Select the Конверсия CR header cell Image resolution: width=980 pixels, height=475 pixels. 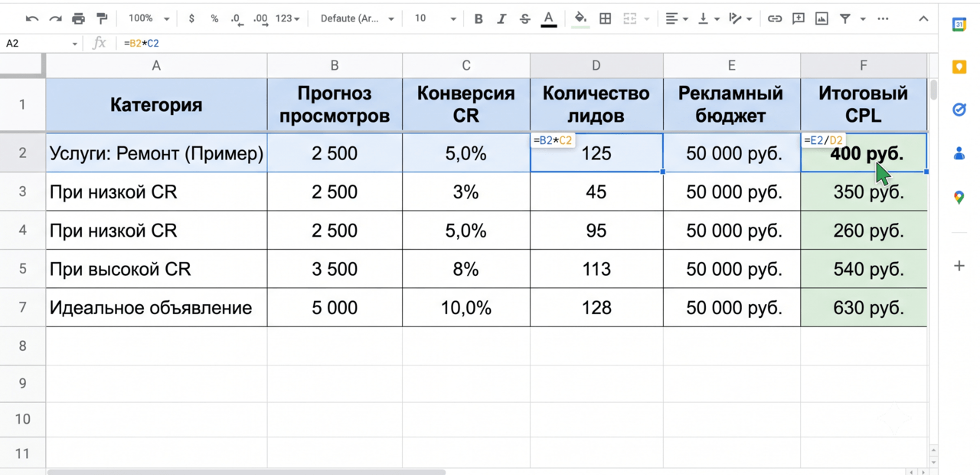pyautogui.click(x=466, y=105)
